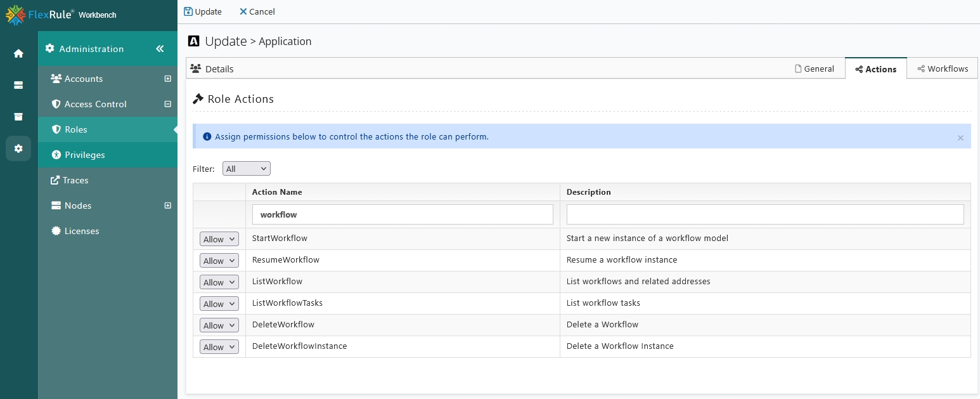Click the X icon beside Cancel
Viewport: 980px width, 399px height.
[243, 11]
